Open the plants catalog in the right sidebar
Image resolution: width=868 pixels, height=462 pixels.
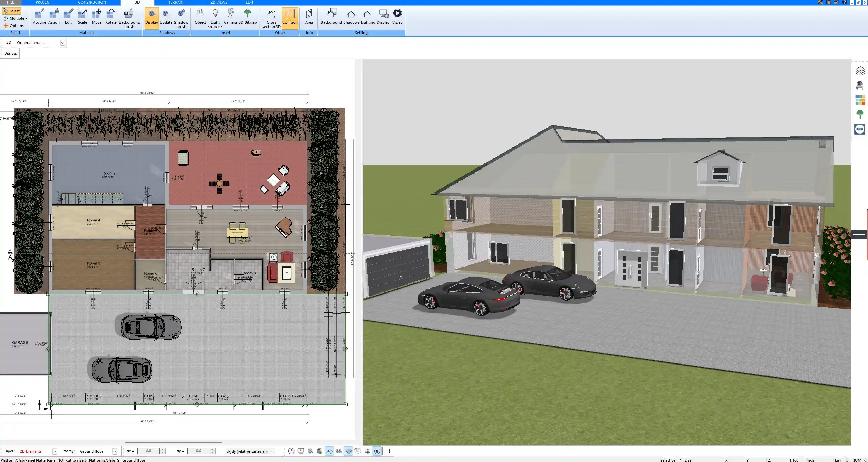point(860,114)
